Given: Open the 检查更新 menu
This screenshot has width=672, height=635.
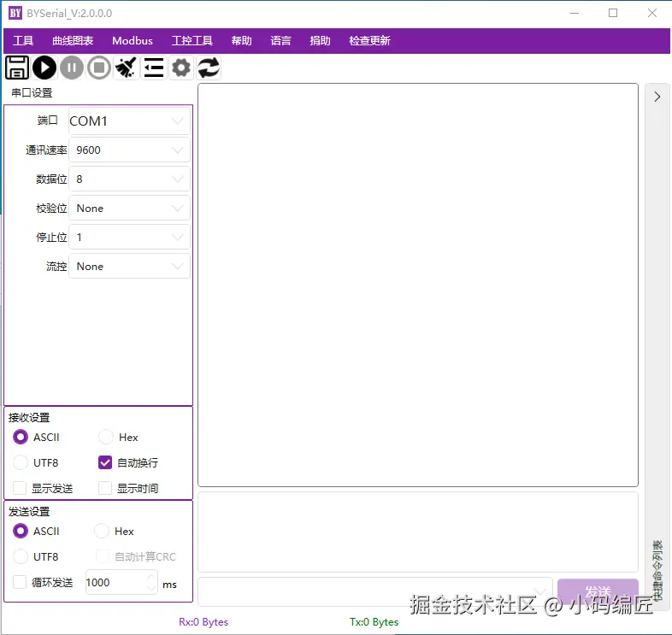Looking at the screenshot, I should pyautogui.click(x=370, y=41).
